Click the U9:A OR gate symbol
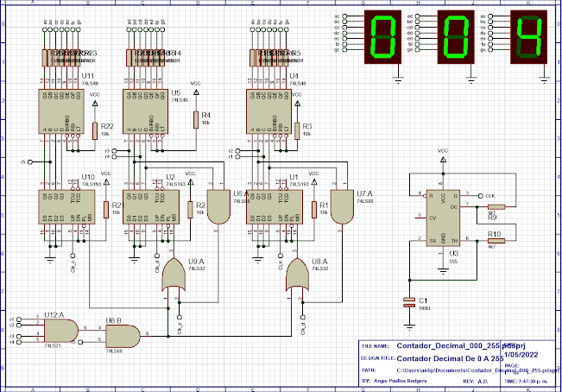This screenshot has width=562, height=392. (x=174, y=275)
